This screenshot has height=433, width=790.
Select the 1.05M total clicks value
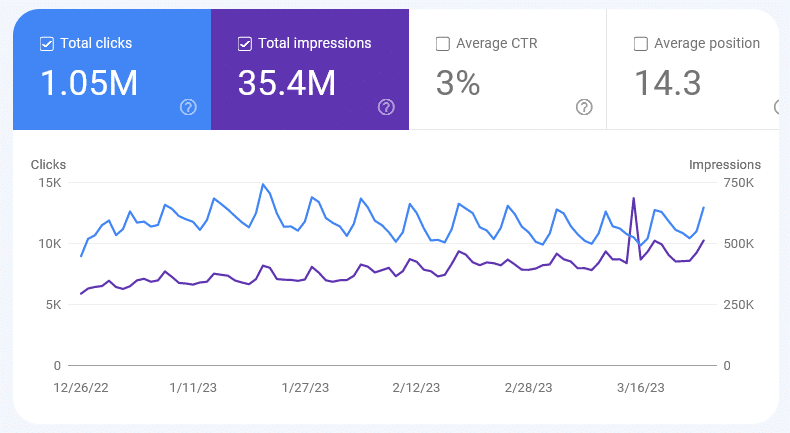pyautogui.click(x=89, y=84)
